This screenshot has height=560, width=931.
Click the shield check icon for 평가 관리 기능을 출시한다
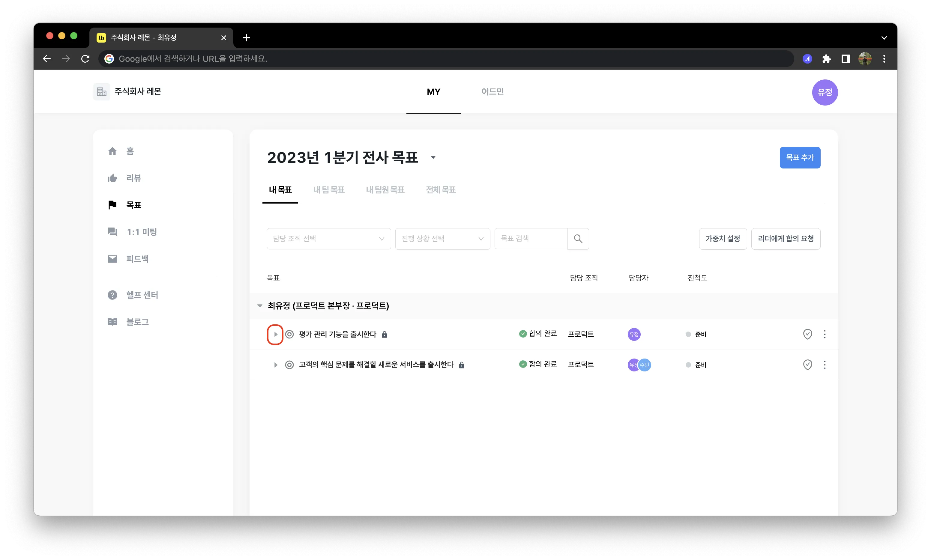[x=807, y=334]
